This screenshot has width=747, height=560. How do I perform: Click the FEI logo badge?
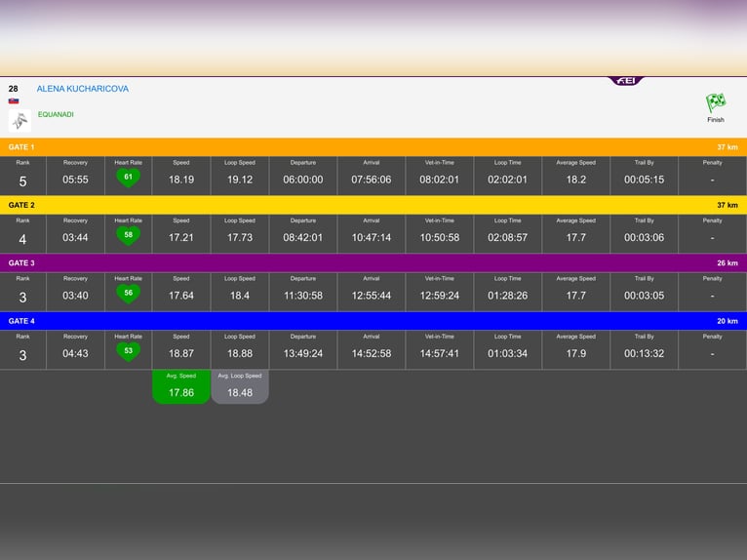coord(625,81)
